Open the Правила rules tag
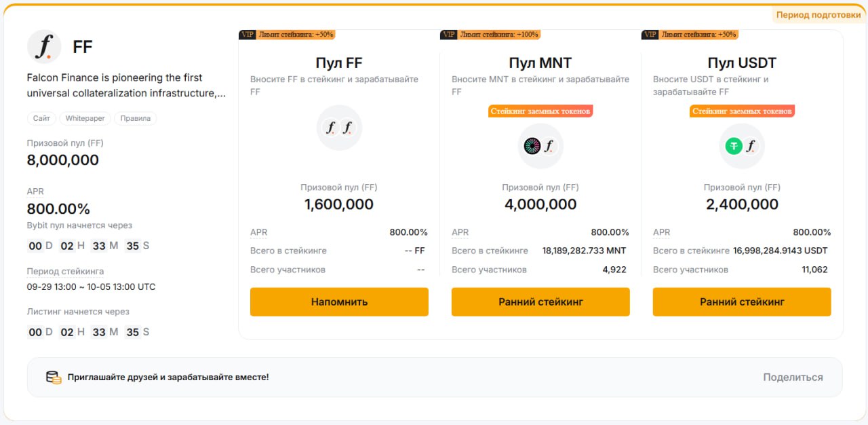 tap(136, 118)
